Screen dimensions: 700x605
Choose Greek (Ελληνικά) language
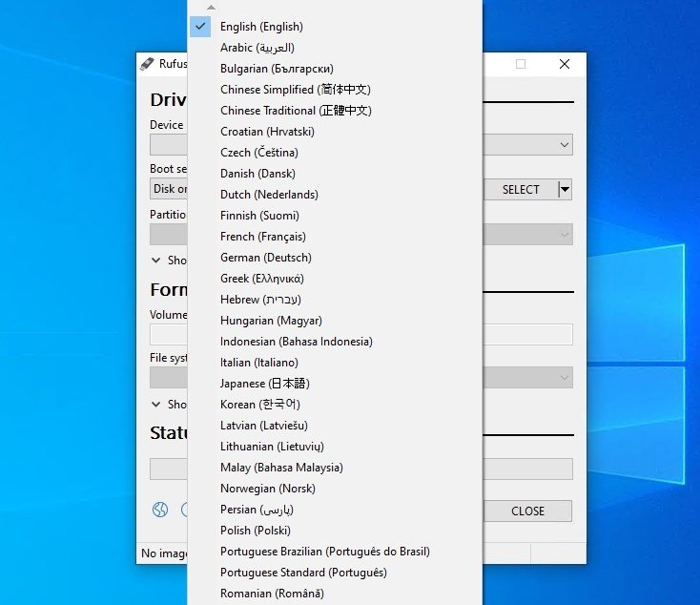335,279
